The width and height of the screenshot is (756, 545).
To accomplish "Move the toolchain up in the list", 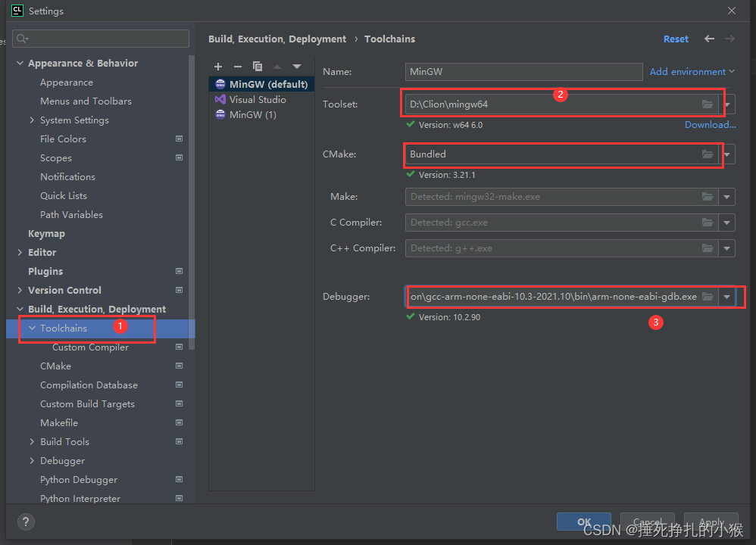I will pos(277,67).
